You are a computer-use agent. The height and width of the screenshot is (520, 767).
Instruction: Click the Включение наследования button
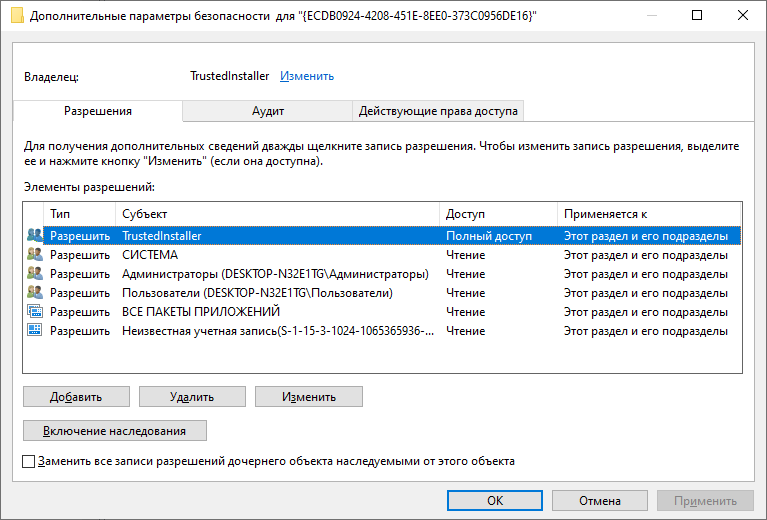pyautogui.click(x=114, y=431)
